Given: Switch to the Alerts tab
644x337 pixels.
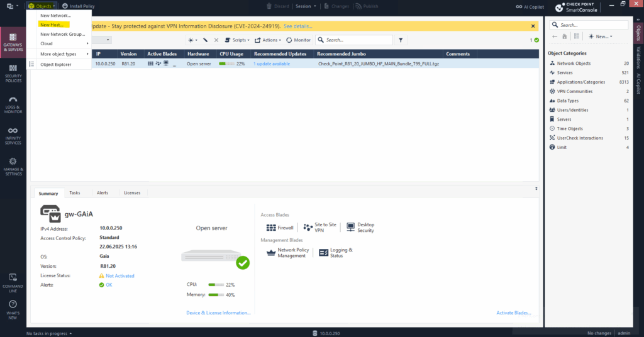Looking at the screenshot, I should pos(103,192).
